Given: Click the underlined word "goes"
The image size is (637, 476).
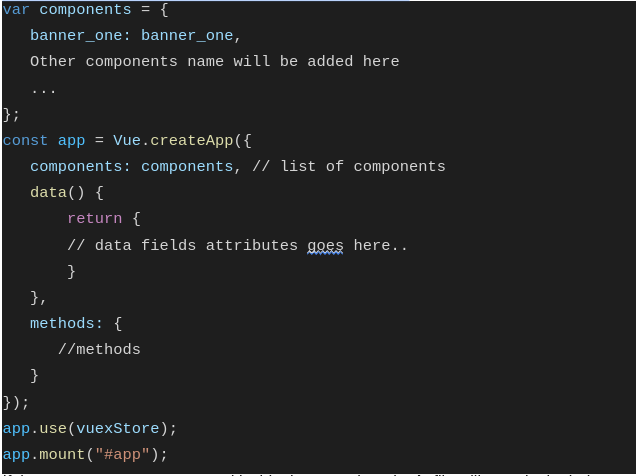Looking at the screenshot, I should point(325,246).
